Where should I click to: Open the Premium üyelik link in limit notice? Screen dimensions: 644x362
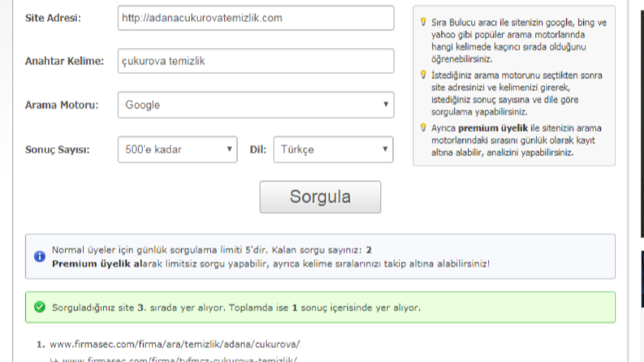(x=97, y=264)
